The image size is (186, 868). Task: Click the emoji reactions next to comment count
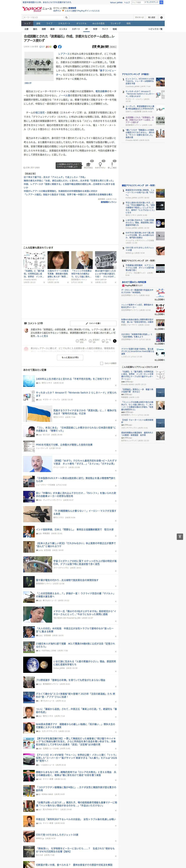(49, 47)
